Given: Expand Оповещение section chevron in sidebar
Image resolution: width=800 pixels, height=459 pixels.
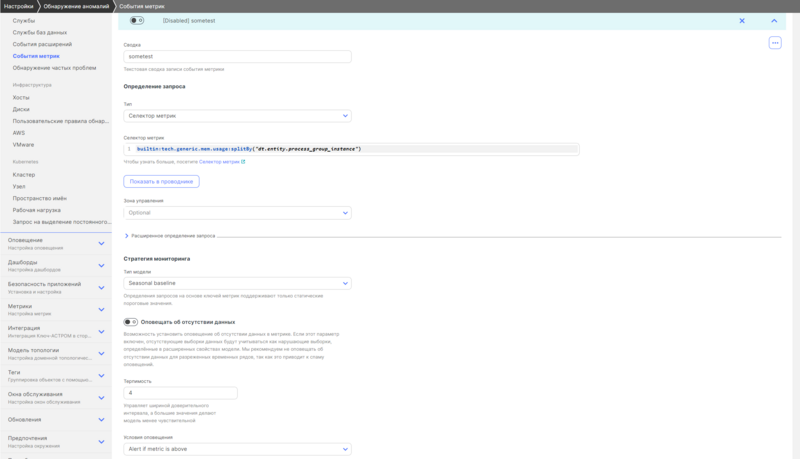Looking at the screenshot, I should tap(101, 243).
